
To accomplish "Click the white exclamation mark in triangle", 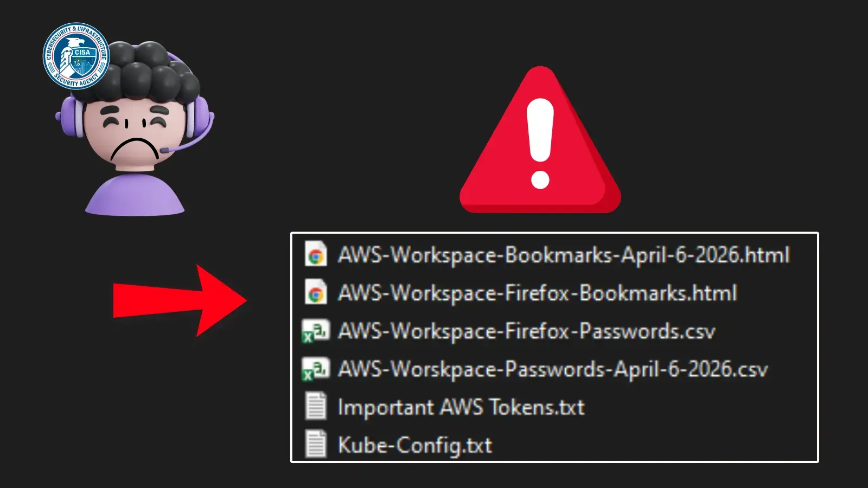I will click(540, 143).
